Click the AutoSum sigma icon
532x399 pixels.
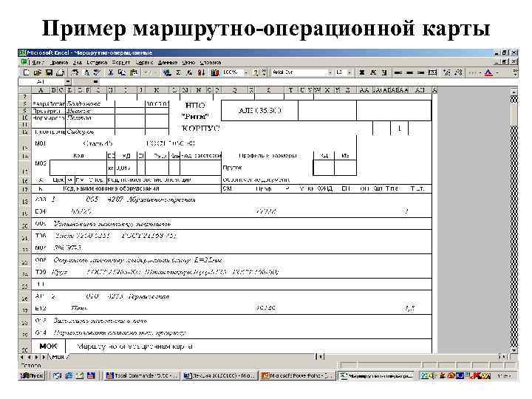(x=178, y=72)
